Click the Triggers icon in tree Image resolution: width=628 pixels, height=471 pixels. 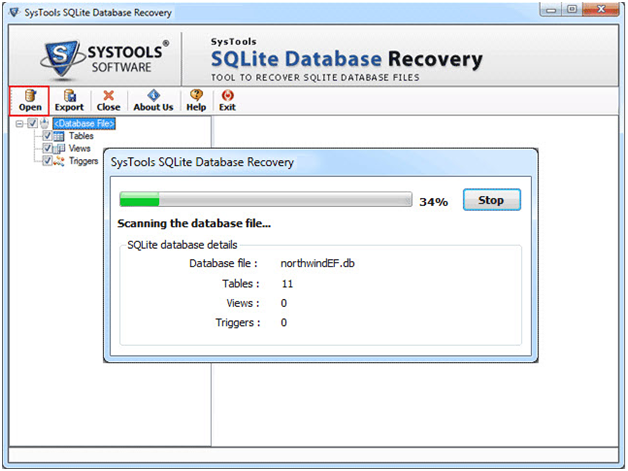click(x=59, y=160)
